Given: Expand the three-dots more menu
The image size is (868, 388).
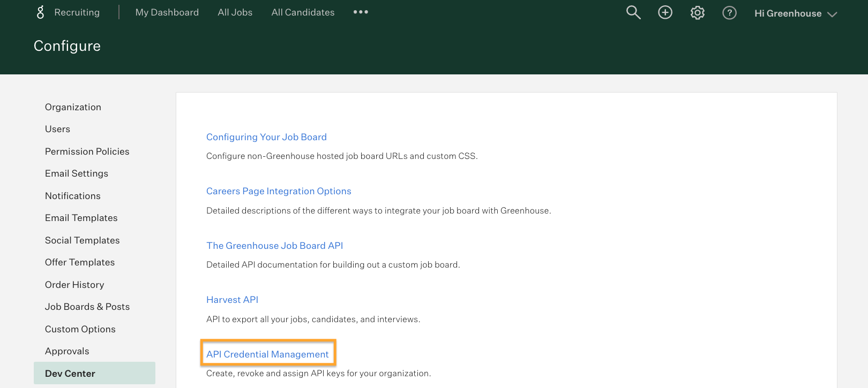Looking at the screenshot, I should [x=361, y=12].
